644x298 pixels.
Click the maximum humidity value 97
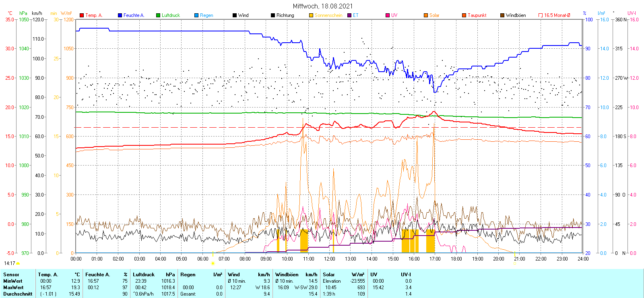pyautogui.click(x=125, y=288)
